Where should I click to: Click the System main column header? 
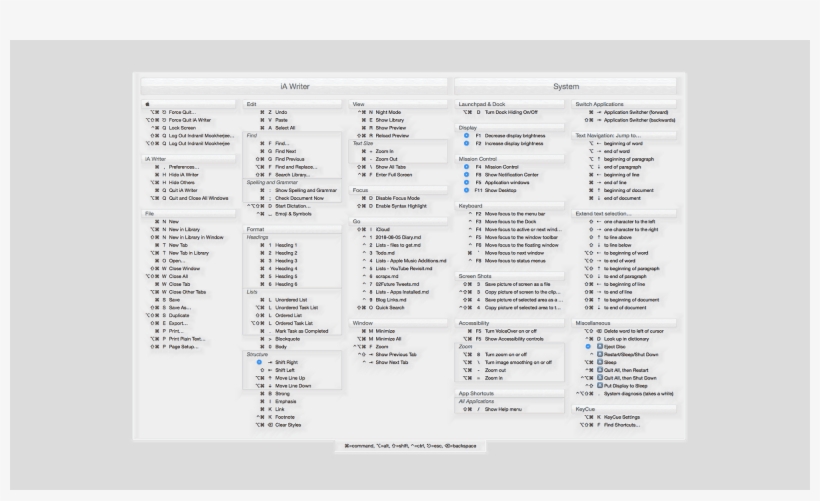pyautogui.click(x=566, y=86)
